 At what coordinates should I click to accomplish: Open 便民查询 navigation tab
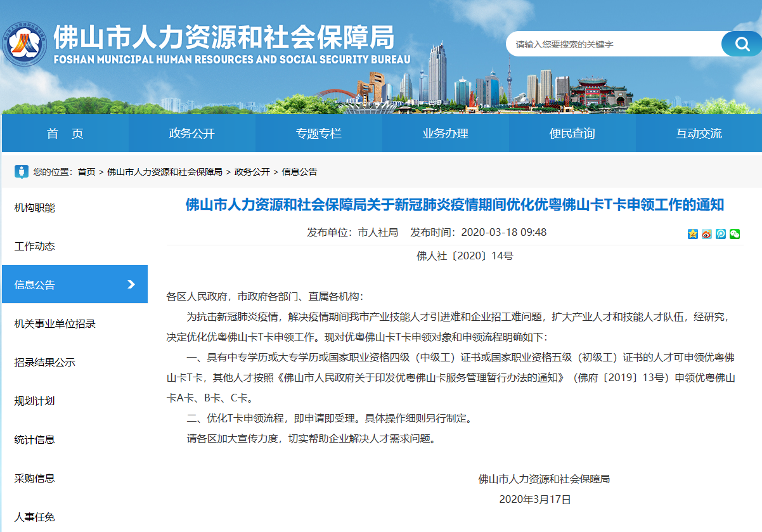pyautogui.click(x=572, y=134)
